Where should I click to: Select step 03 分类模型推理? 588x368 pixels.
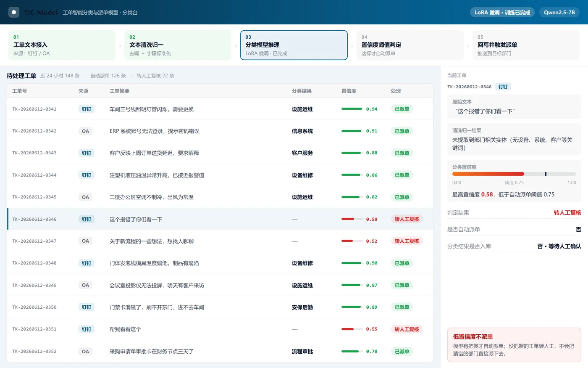294,45
